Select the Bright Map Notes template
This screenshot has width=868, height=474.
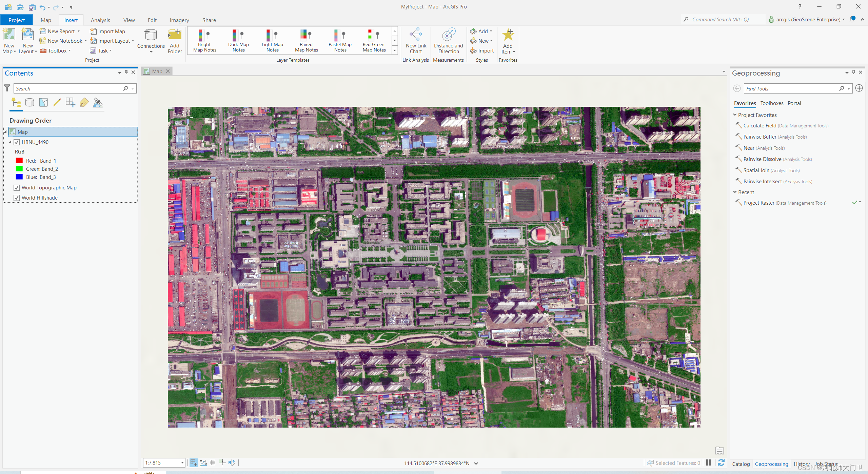click(204, 41)
